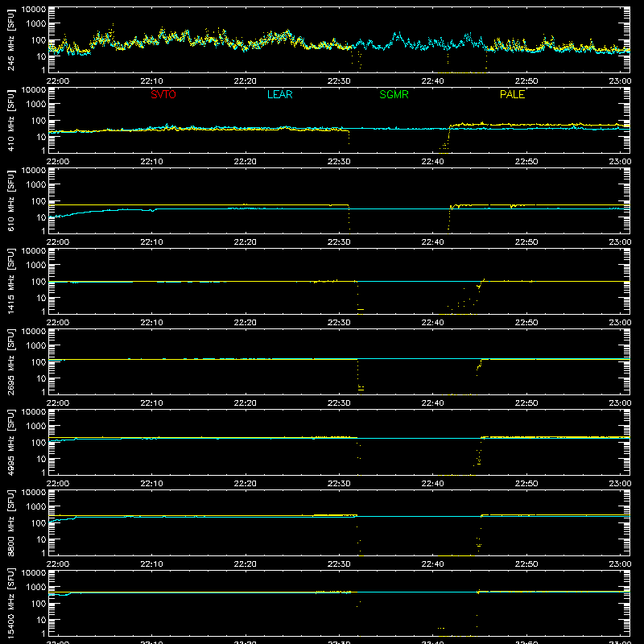
Task: Click the cyan LEAR station label
Action: click(279, 94)
